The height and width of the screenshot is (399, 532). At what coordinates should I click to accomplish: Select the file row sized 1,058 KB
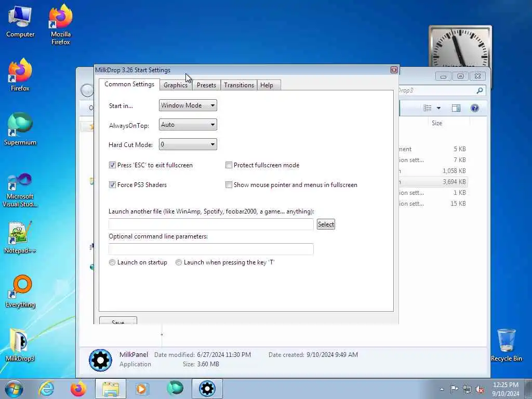433,170
